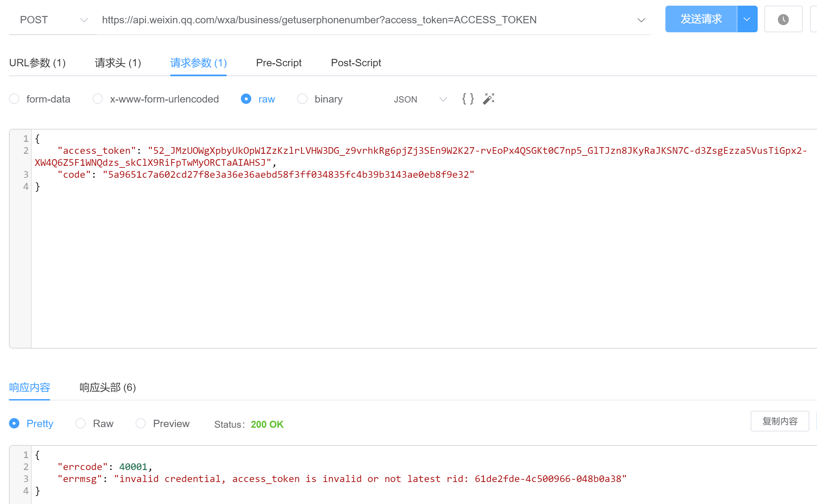Screen dimensions: 817x504
Task: Click the curly braces format JSON icon
Action: pyautogui.click(x=467, y=99)
